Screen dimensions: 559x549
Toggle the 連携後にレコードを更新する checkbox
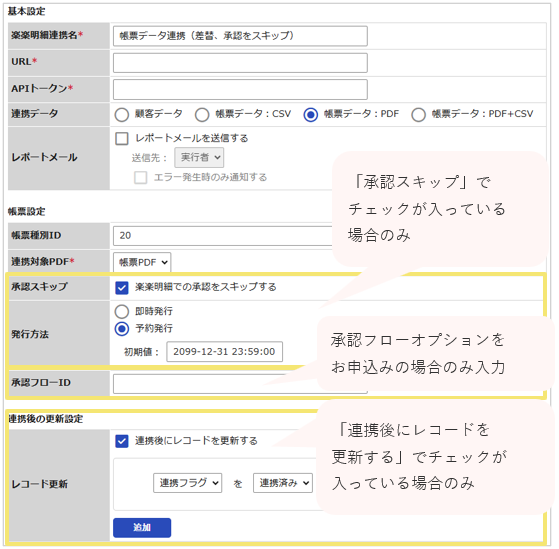[x=122, y=441]
